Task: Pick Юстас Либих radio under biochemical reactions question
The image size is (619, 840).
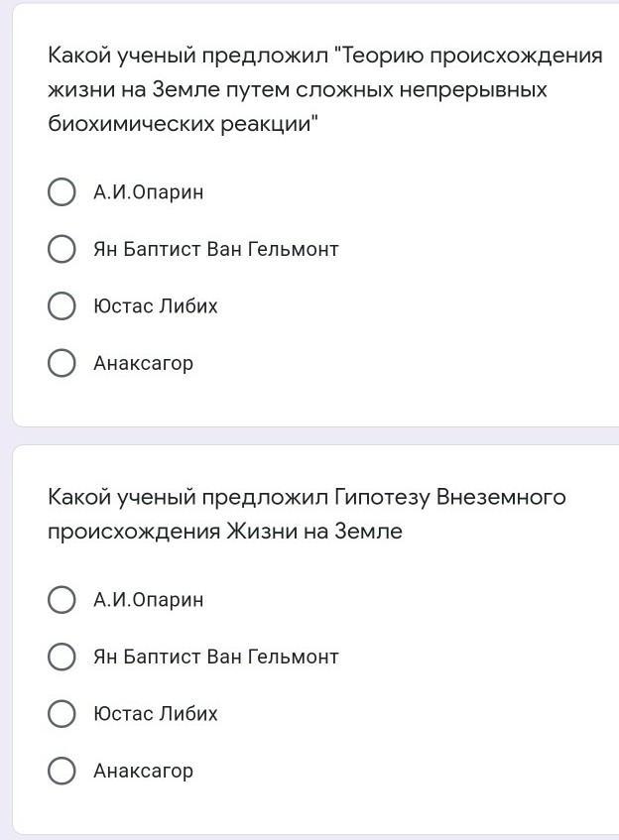Action: coord(62,305)
